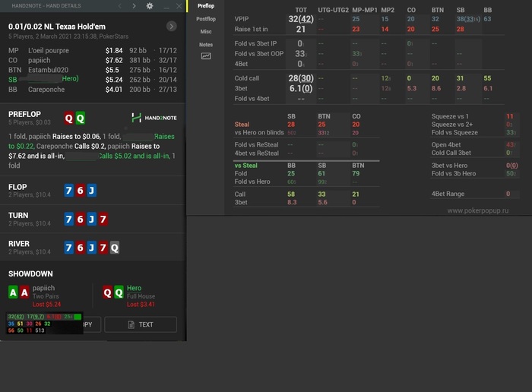Click the game title 0.01/0.02 NL Texas Hold'em
This screenshot has width=532, height=392.
tap(57, 27)
